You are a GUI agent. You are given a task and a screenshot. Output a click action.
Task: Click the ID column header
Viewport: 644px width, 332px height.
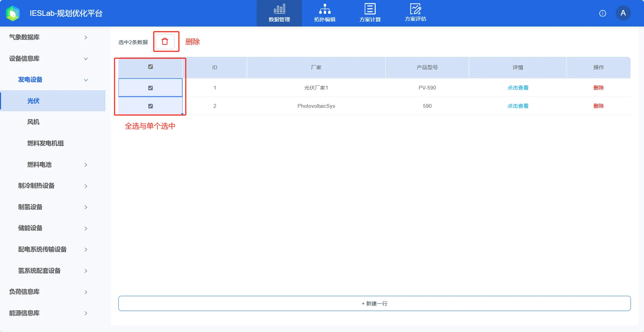click(215, 68)
